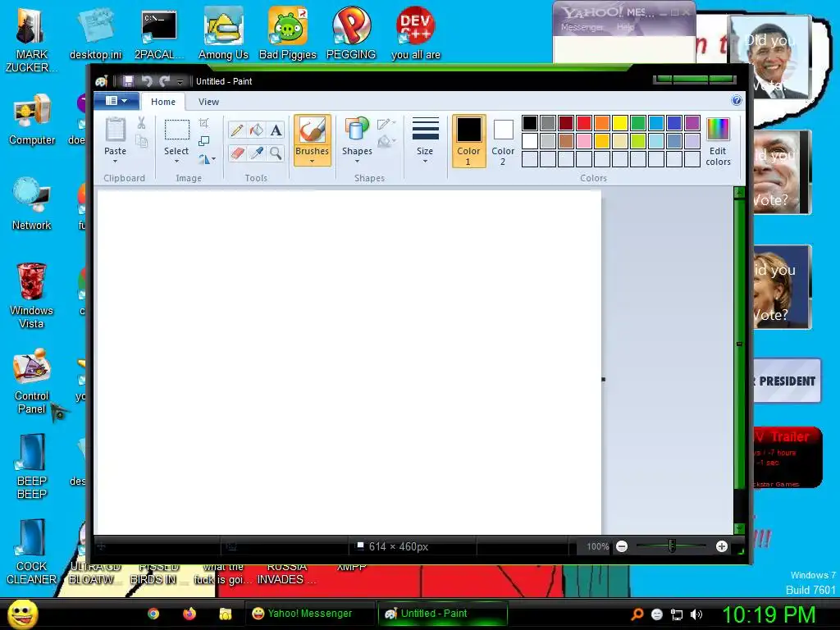Open the DEV C++ desktop icon
The height and width of the screenshot is (630, 840).
415,34
